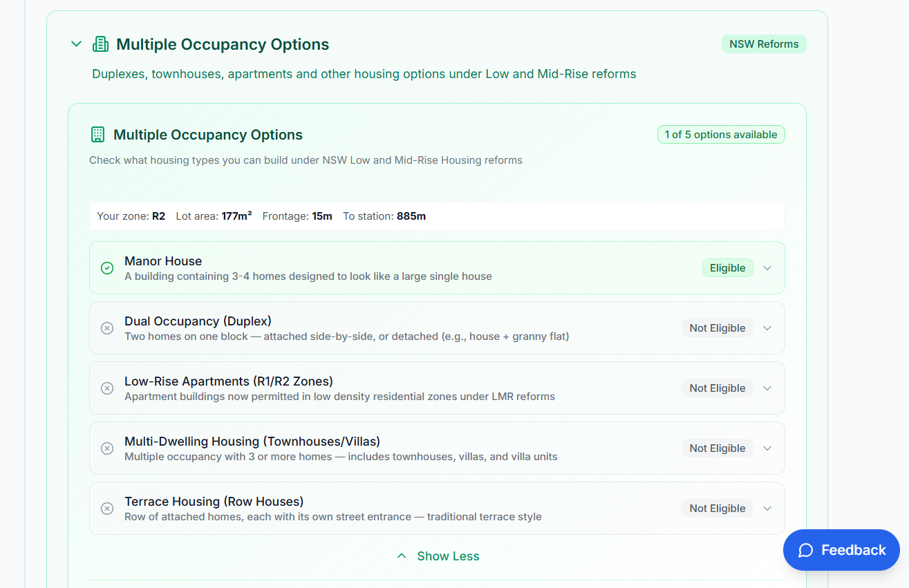Toggle the Eligible status badge on Manor House

pyautogui.click(x=727, y=267)
